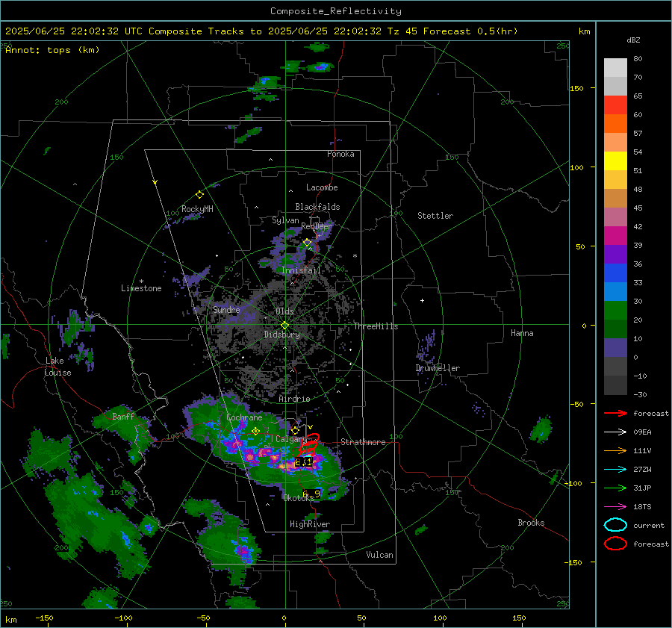Click the Sylvan label
Screen dimensions: 672x628
pos(285,220)
